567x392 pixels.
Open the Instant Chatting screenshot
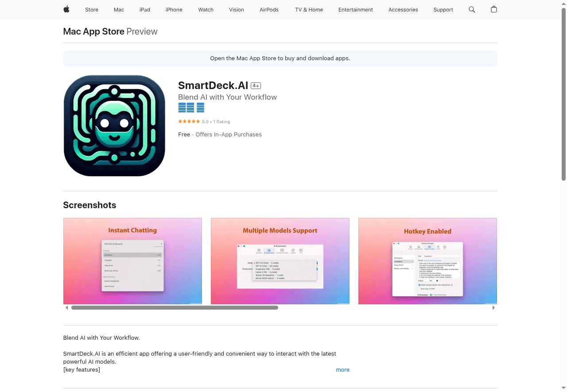(x=132, y=261)
